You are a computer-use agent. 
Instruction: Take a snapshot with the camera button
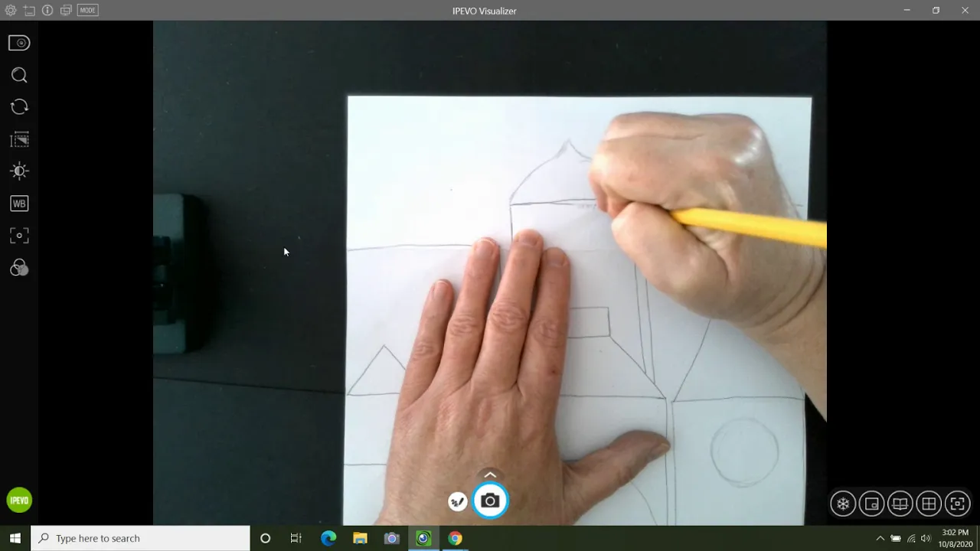pyautogui.click(x=490, y=501)
